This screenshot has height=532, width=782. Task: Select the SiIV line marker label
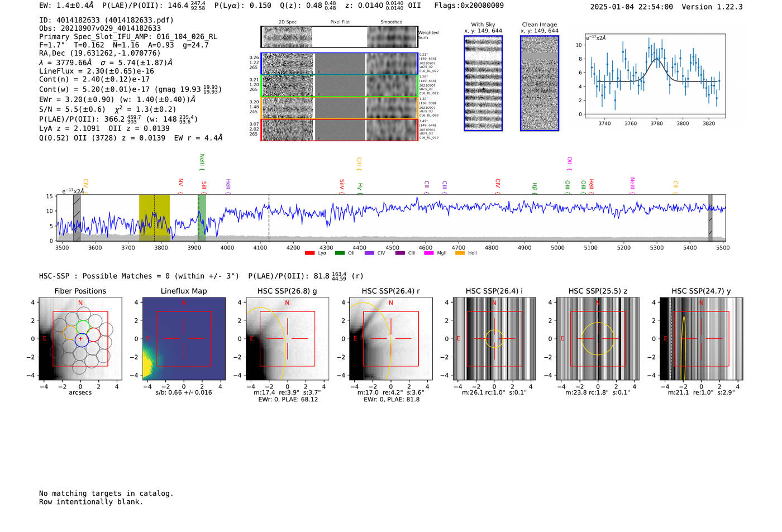[x=342, y=186]
